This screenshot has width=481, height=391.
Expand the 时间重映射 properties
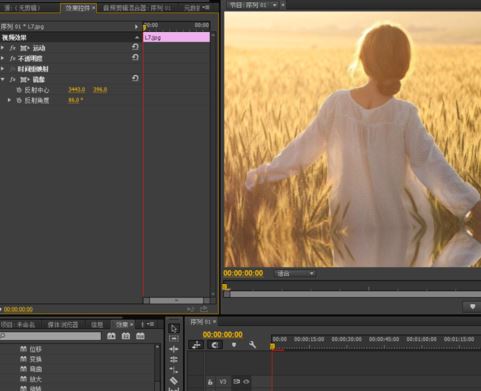pos(3,69)
